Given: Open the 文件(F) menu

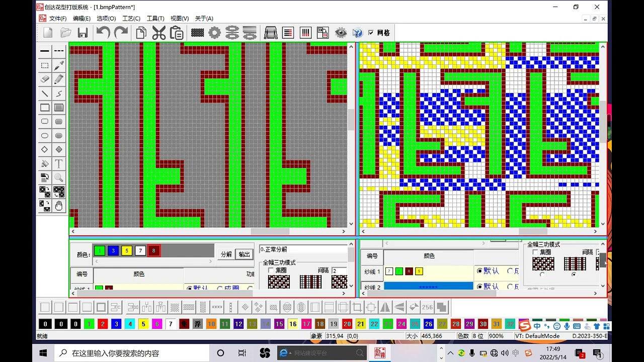Looking at the screenshot, I should (x=58, y=19).
